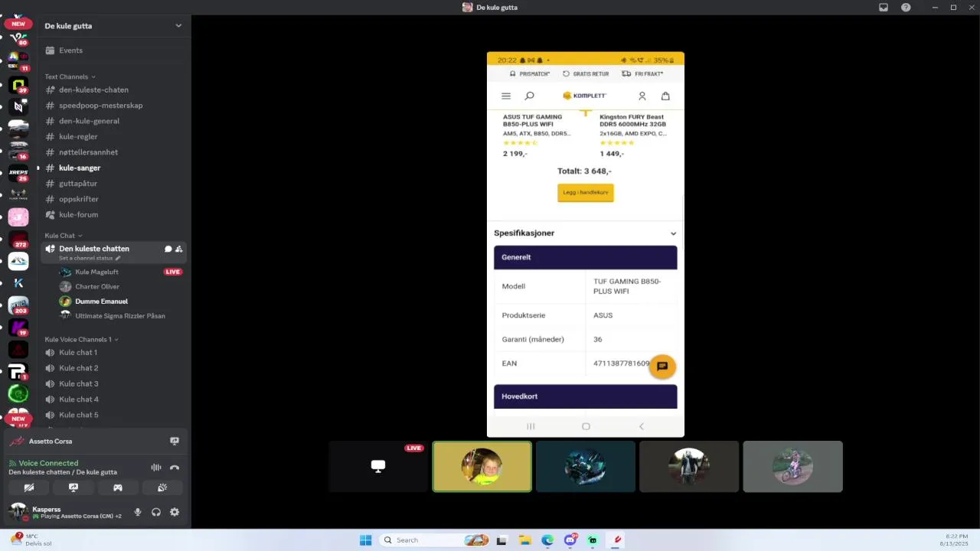Select user Charter Oliver in voice list

[x=121, y=286]
